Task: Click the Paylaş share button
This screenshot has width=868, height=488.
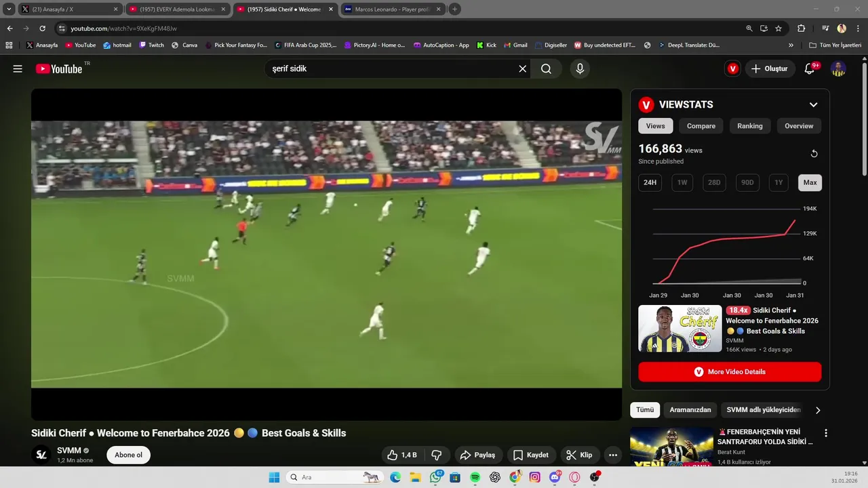Action: (x=479, y=455)
